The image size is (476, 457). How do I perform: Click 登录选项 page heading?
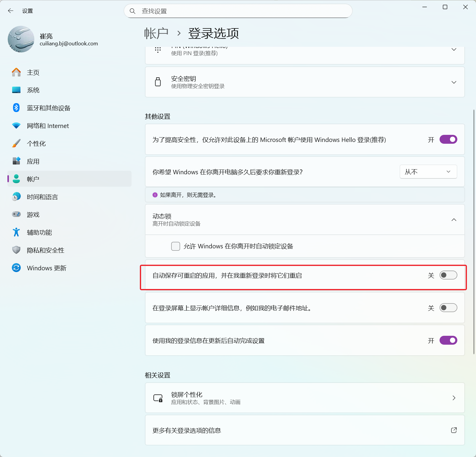click(214, 33)
